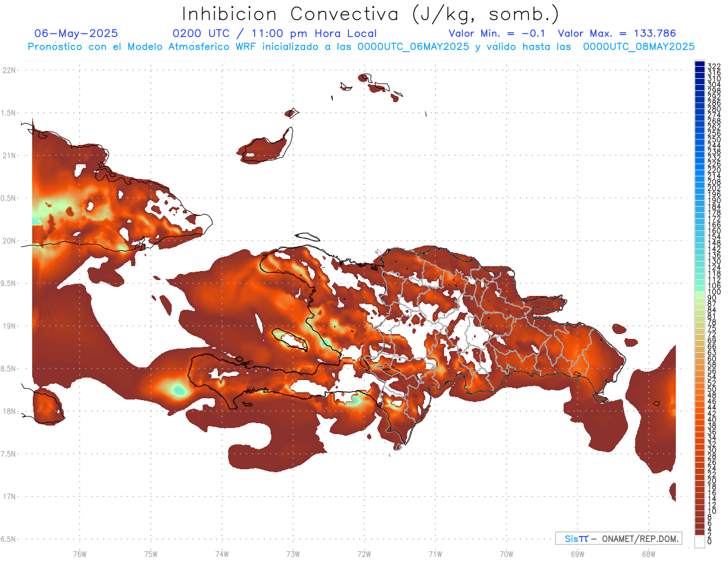Click the '21N' latitude label
The height and width of the screenshot is (562, 728).
[9, 155]
